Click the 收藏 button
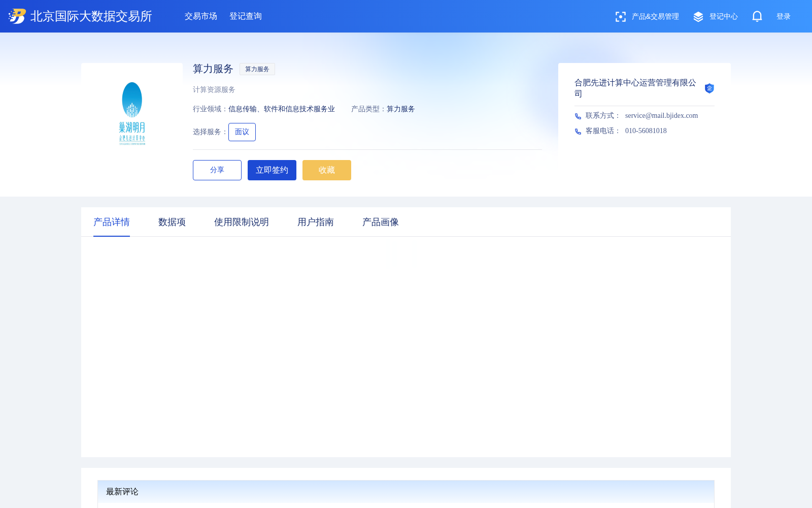 [327, 170]
